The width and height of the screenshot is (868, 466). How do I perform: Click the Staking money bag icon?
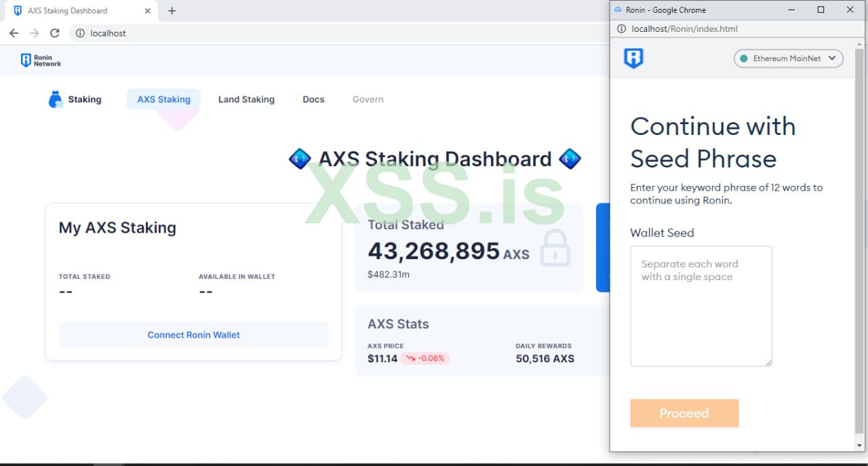(x=56, y=99)
